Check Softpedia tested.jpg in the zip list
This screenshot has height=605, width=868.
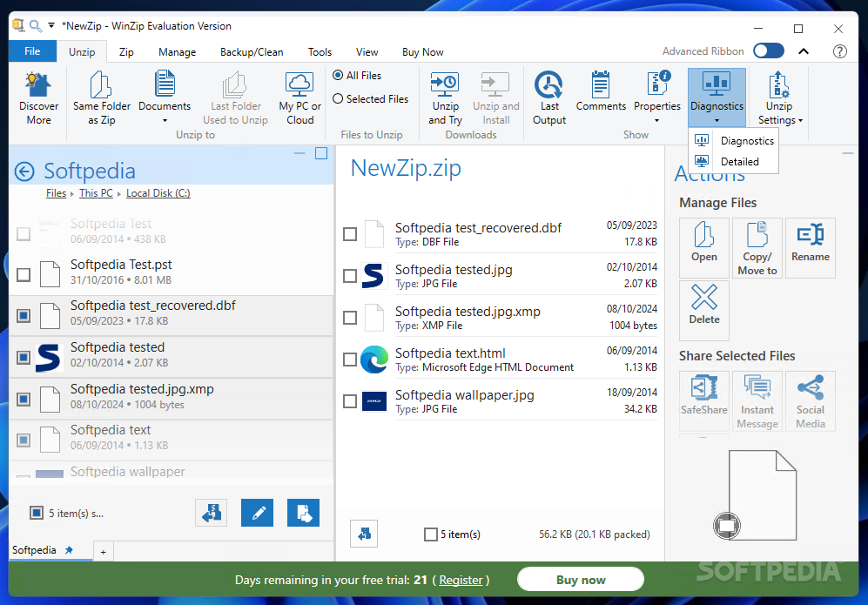(350, 276)
